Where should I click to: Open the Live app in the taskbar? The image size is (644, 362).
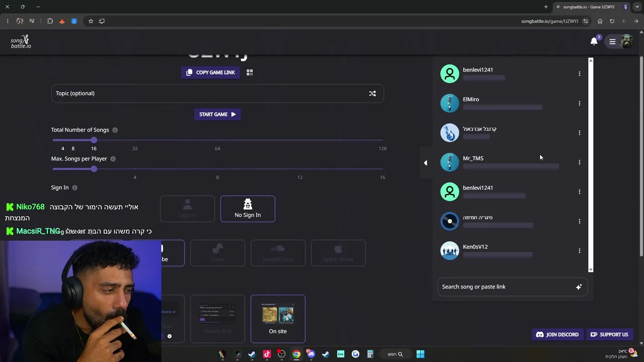click(341, 354)
